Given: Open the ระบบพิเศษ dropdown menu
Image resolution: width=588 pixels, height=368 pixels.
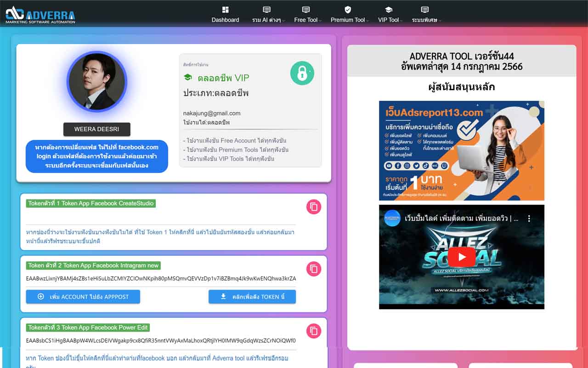Looking at the screenshot, I should click(x=424, y=20).
